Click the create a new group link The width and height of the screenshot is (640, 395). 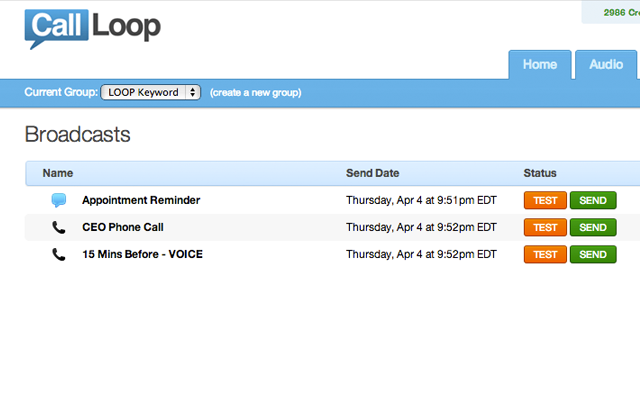(x=256, y=93)
